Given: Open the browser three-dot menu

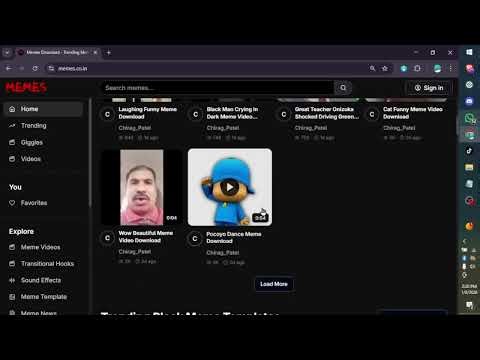Looking at the screenshot, I should pos(451,68).
